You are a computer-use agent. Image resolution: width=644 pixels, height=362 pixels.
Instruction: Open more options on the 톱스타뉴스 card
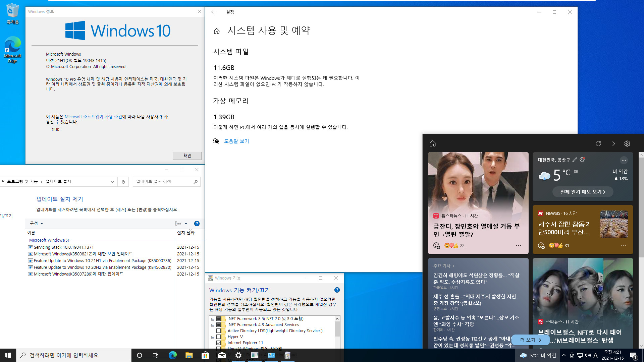coord(519,245)
